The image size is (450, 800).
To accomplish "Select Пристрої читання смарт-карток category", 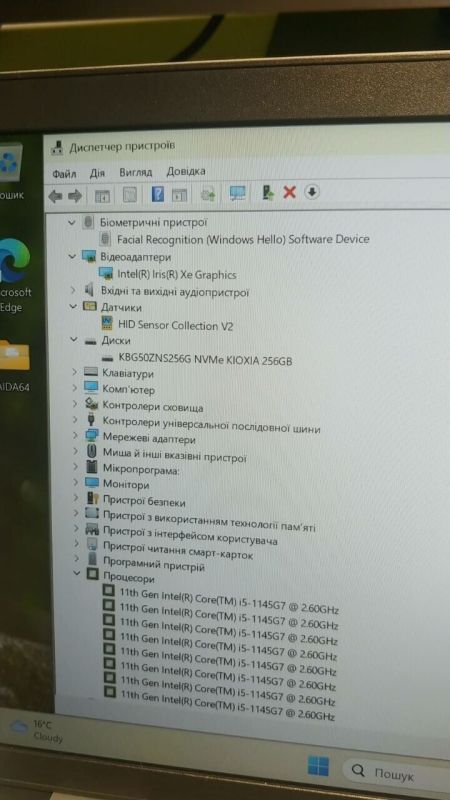I will [x=178, y=550].
